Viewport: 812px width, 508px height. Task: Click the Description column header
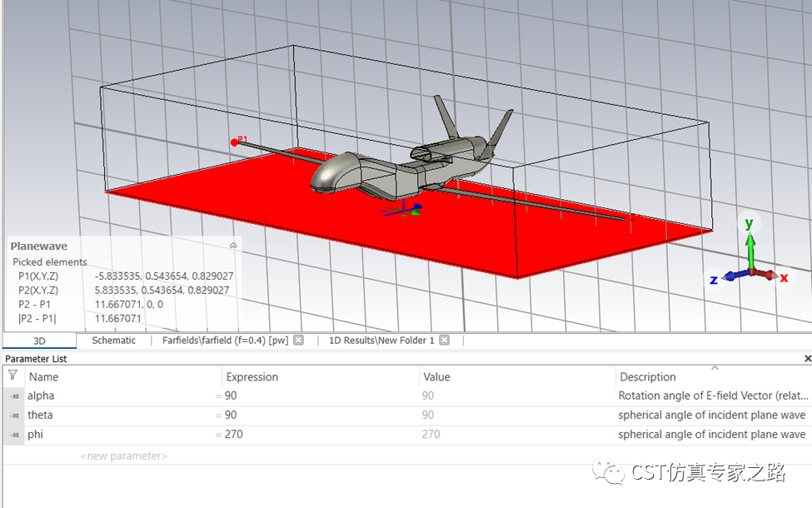(647, 377)
